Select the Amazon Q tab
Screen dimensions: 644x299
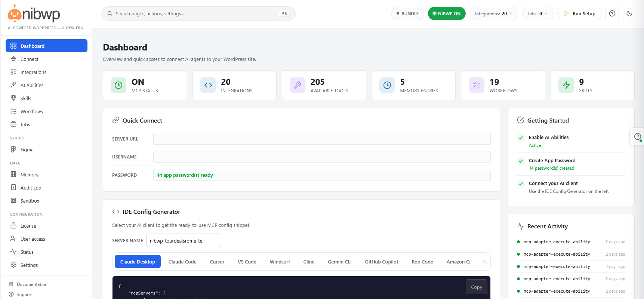coord(458,262)
